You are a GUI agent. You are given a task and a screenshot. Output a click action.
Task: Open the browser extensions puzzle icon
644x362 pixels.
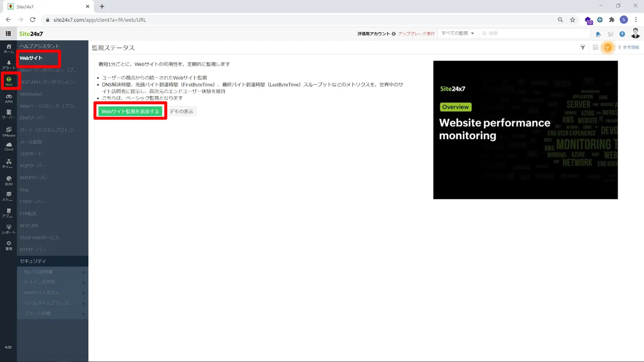tap(612, 20)
